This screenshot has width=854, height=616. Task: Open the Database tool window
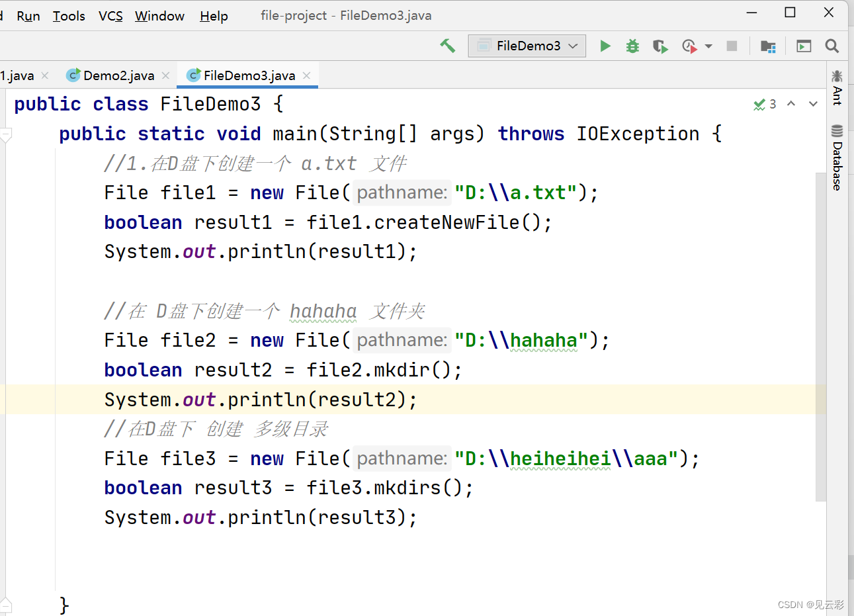pos(837,157)
